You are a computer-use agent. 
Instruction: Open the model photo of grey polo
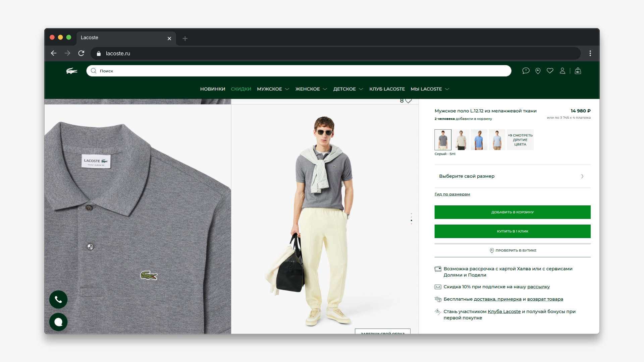(x=325, y=219)
